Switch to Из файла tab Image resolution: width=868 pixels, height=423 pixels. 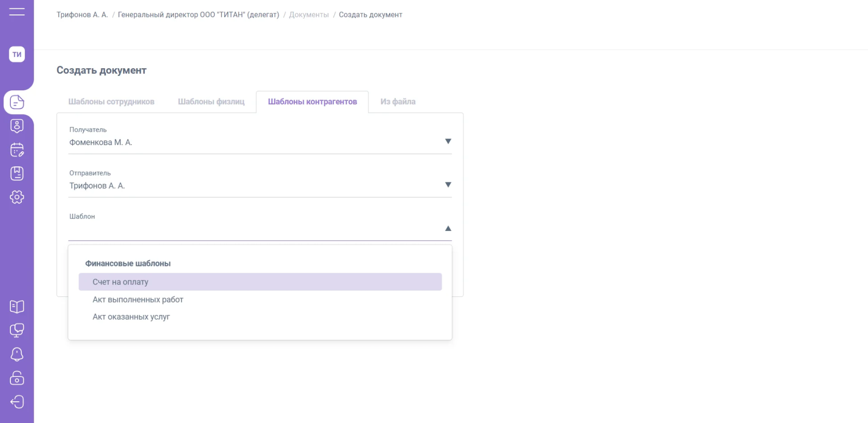[398, 102]
